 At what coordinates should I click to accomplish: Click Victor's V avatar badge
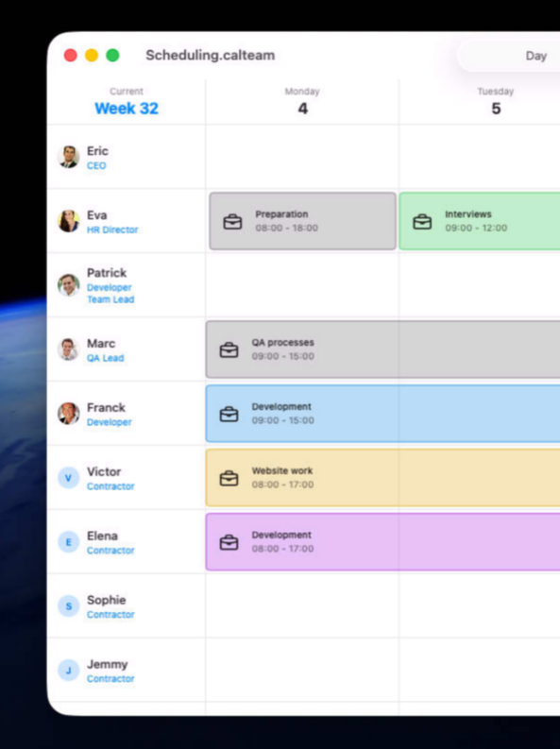click(x=68, y=478)
